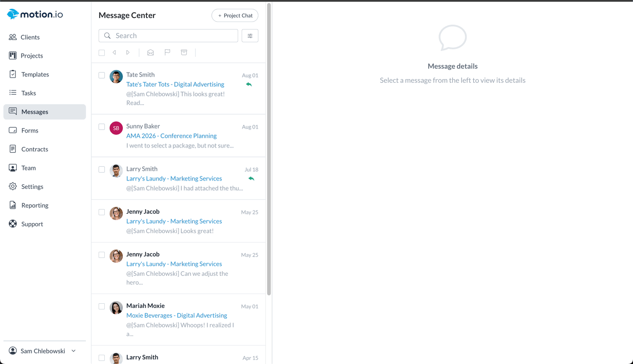Image resolution: width=633 pixels, height=364 pixels.
Task: Open AMA 2026 - Conference Planning link
Action: tap(171, 136)
